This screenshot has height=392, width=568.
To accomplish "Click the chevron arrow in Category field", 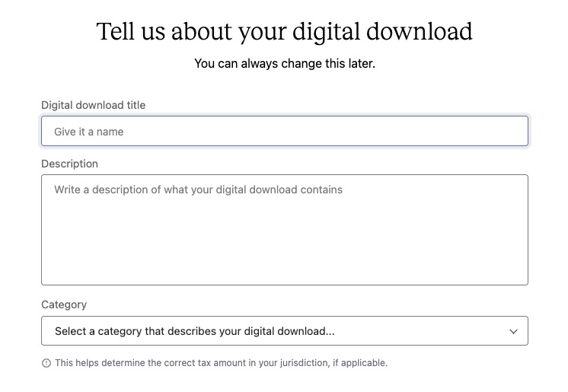I will pos(513,331).
